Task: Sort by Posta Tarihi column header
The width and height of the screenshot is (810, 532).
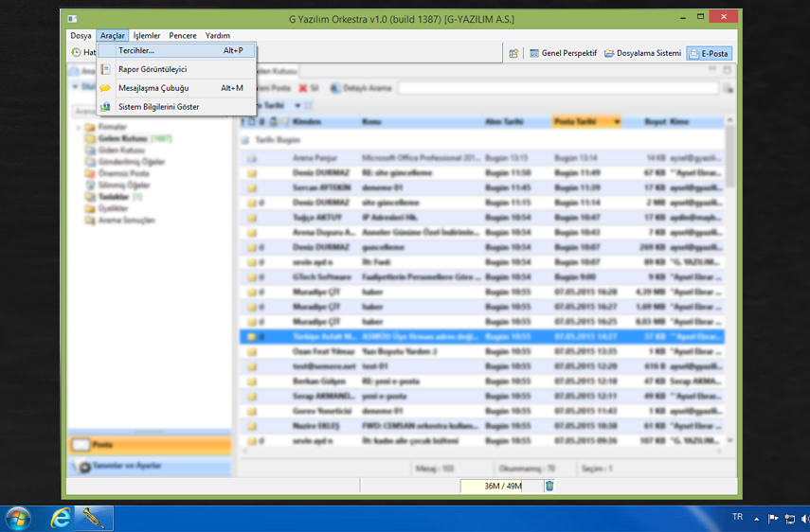Action: pyautogui.click(x=586, y=122)
